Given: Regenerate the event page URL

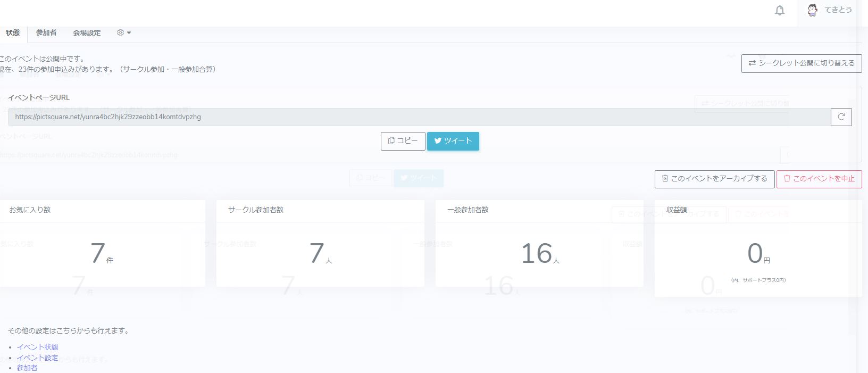Looking at the screenshot, I should pos(841,117).
